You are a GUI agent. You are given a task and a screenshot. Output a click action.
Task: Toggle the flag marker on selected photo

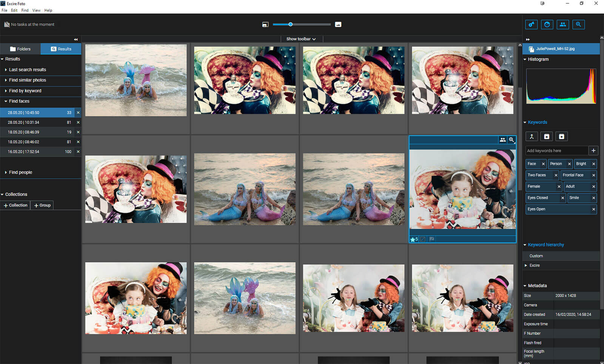[432, 239]
